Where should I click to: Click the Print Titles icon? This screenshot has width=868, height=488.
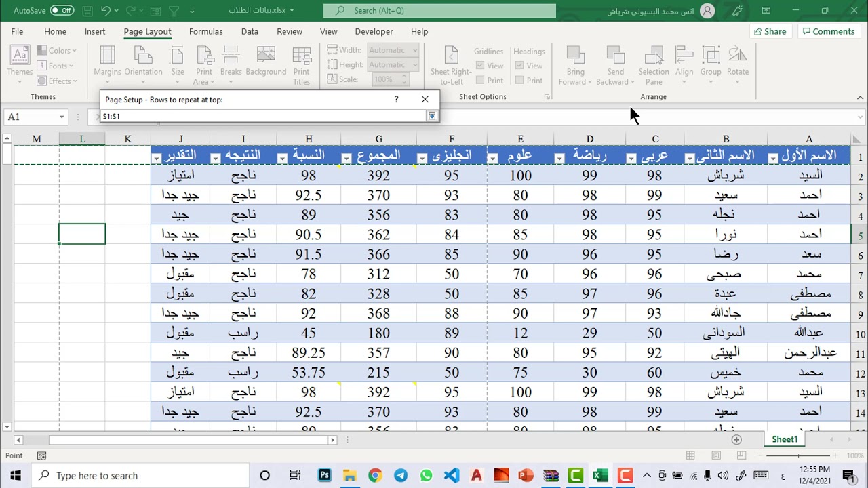tap(302, 65)
